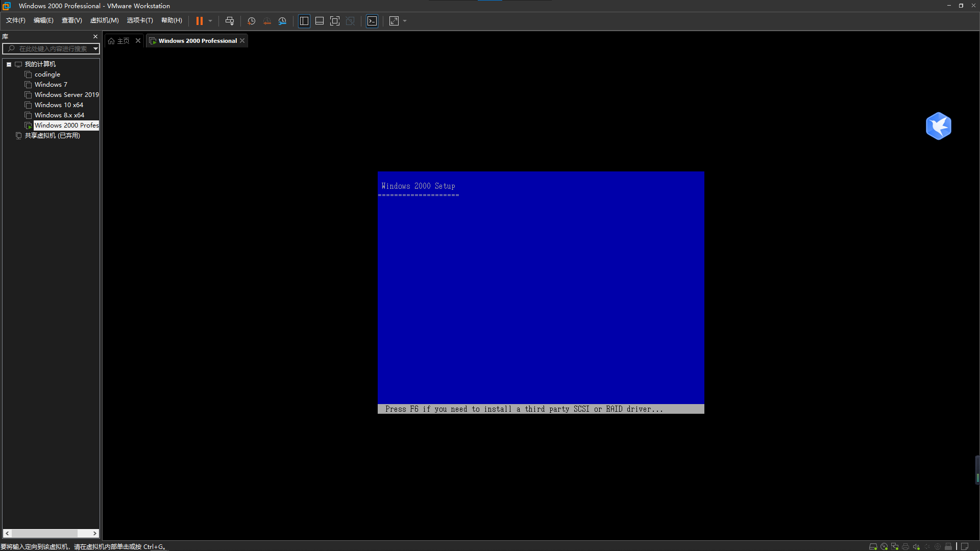Collapse the 我的计算机 tree node

pyautogui.click(x=9, y=64)
